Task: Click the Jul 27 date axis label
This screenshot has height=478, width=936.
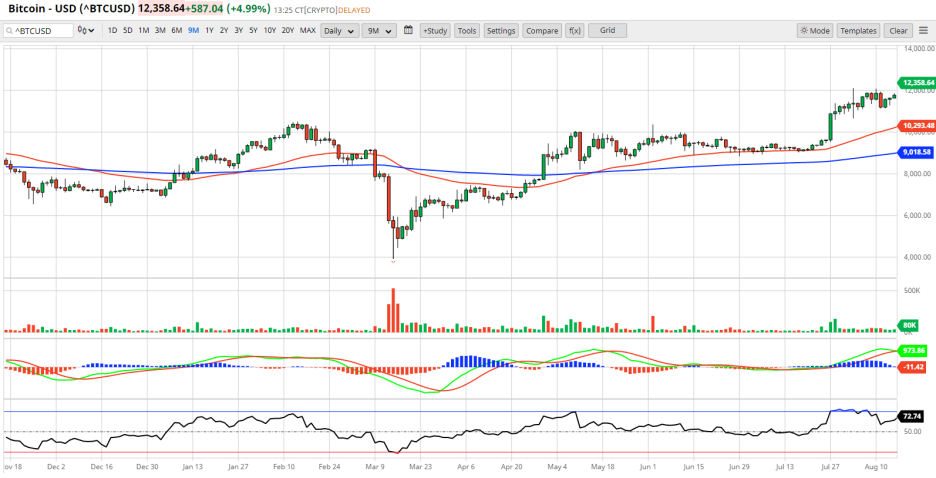Action: (830, 465)
